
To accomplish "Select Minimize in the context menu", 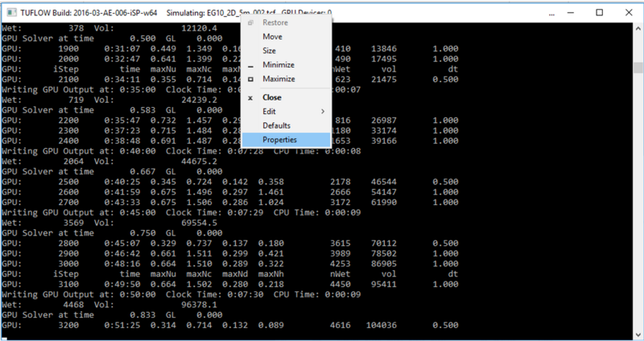I will coord(286,65).
